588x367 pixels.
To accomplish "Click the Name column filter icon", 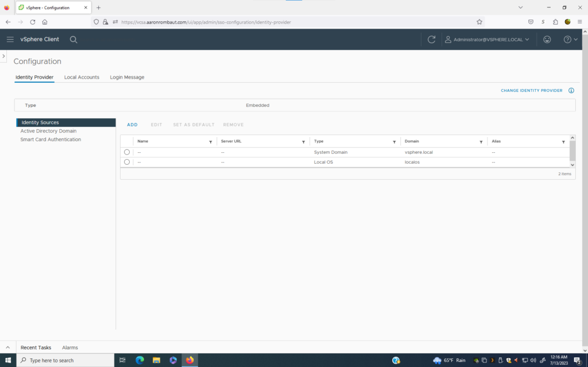I will coord(211,141).
